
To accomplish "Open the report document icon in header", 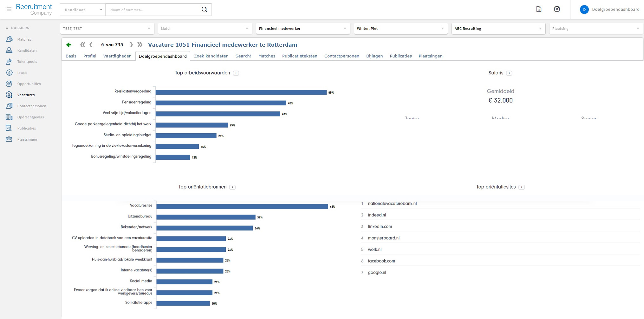I will pyautogui.click(x=539, y=9).
